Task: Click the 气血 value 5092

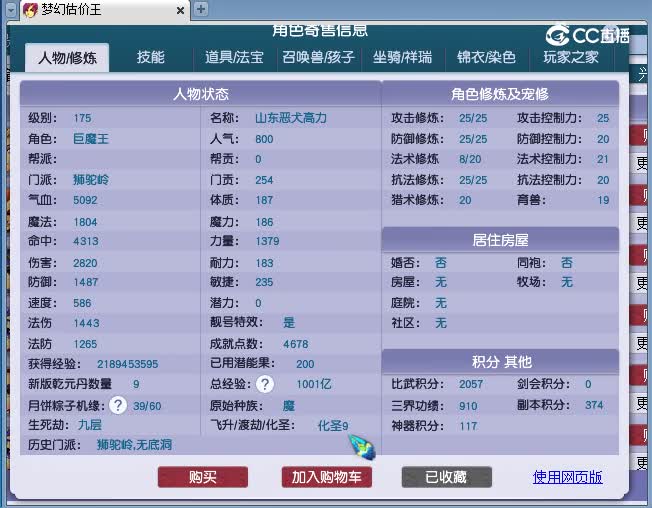Action: click(85, 200)
